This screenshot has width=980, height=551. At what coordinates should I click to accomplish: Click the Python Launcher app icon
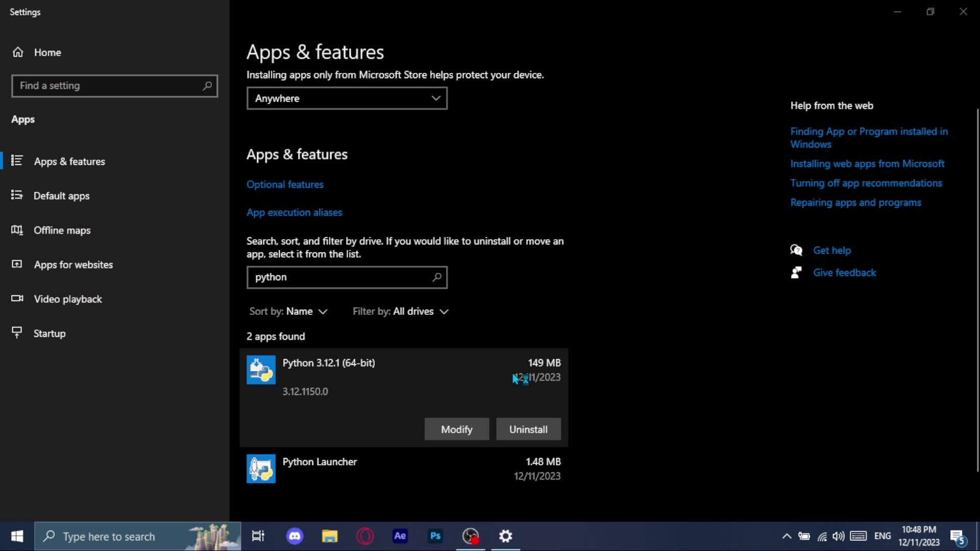coord(261,468)
